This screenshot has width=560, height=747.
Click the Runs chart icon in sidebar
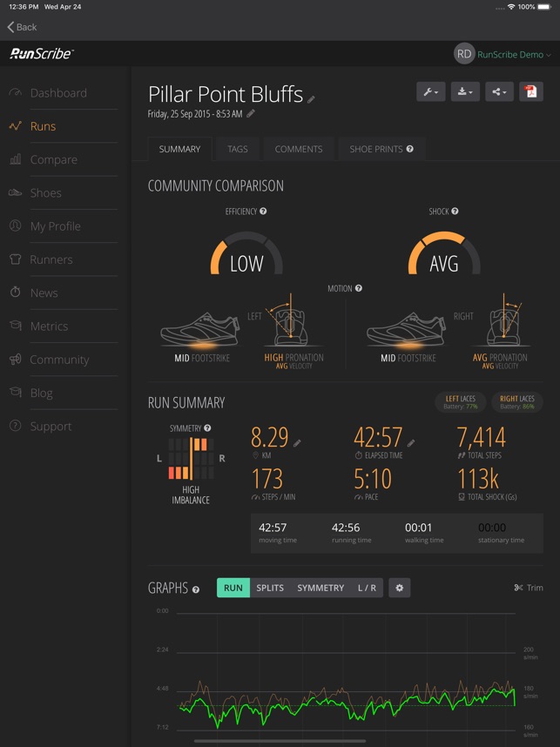click(16, 125)
